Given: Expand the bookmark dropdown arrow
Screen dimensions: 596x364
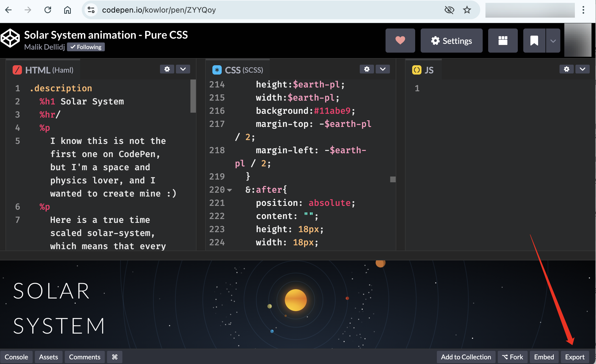Looking at the screenshot, I should tap(553, 41).
